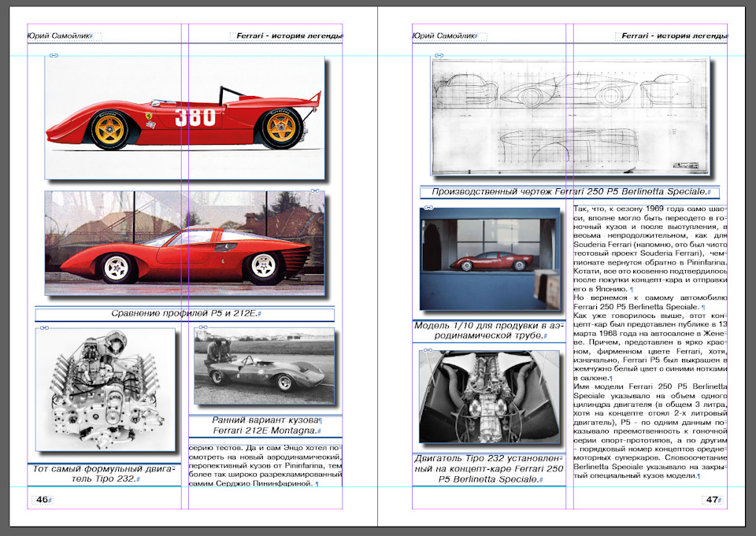Screen dimensions: 756x536
Task: Click the black-and-white 212E Montagna photo
Action: (x=265, y=366)
